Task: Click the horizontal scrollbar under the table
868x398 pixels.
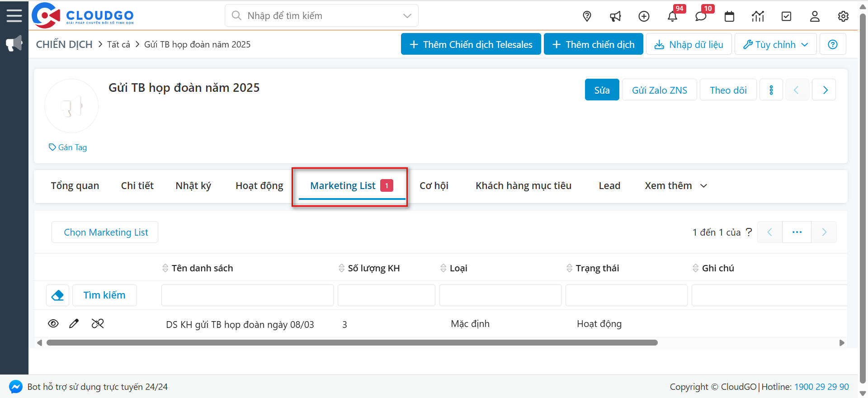Action: (352, 343)
